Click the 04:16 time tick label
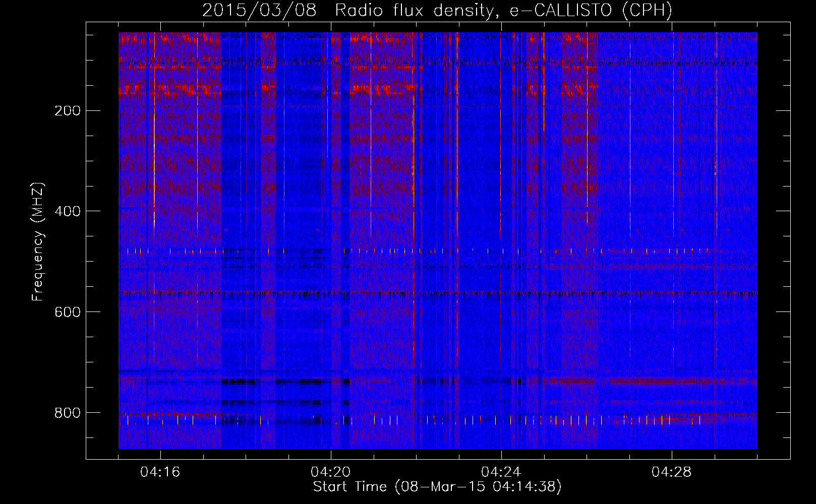Image resolution: width=816 pixels, height=504 pixels. point(160,472)
